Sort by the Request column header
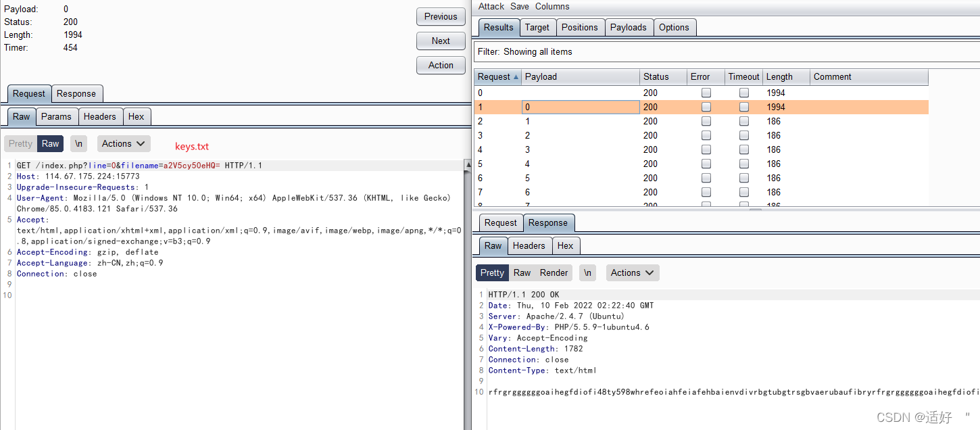The height and width of the screenshot is (430, 980). click(498, 76)
